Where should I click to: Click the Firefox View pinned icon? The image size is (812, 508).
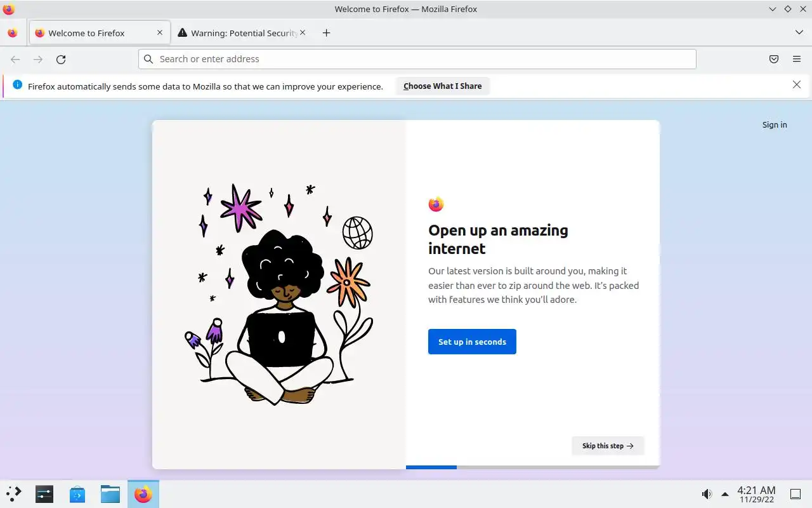(13, 33)
